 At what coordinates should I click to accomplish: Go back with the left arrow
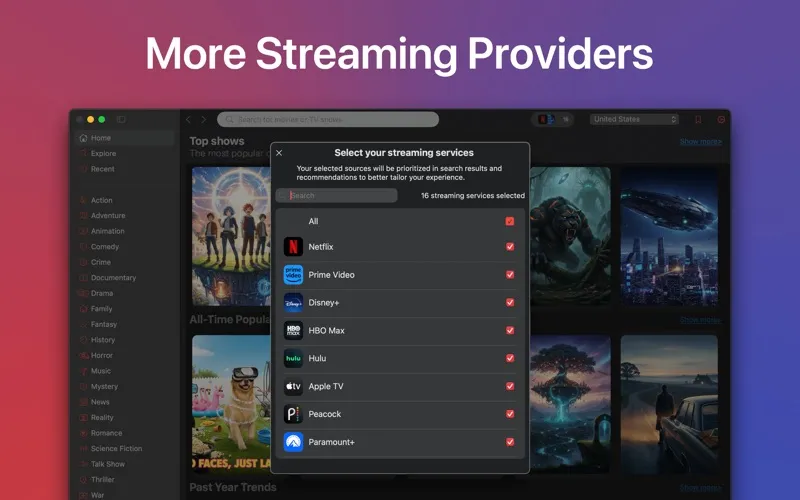(189, 119)
